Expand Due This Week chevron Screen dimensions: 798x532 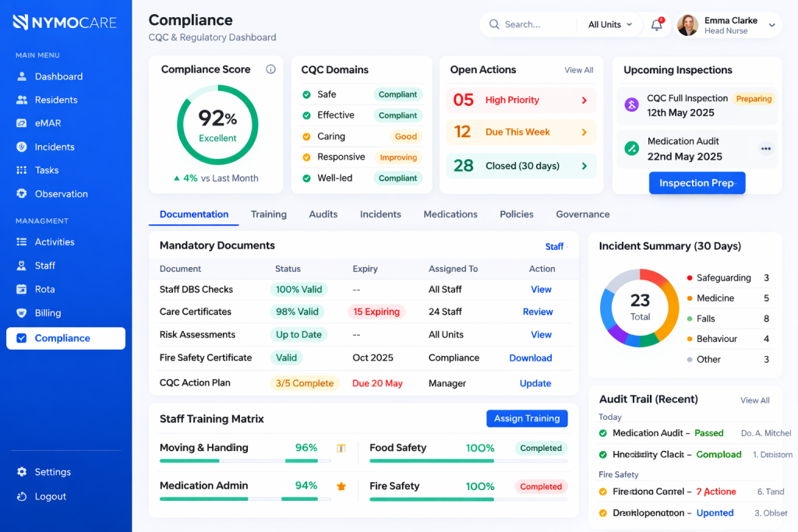584,132
